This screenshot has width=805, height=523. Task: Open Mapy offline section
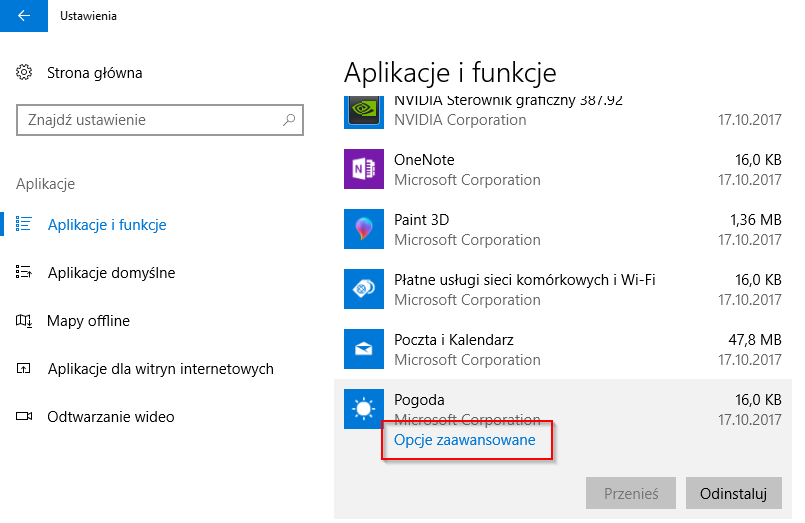click(88, 321)
